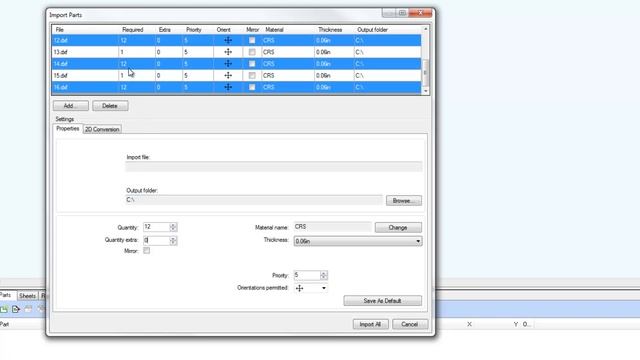640x360 pixels.
Task: Open the Sheets tab in the background window
Action: 27,296
